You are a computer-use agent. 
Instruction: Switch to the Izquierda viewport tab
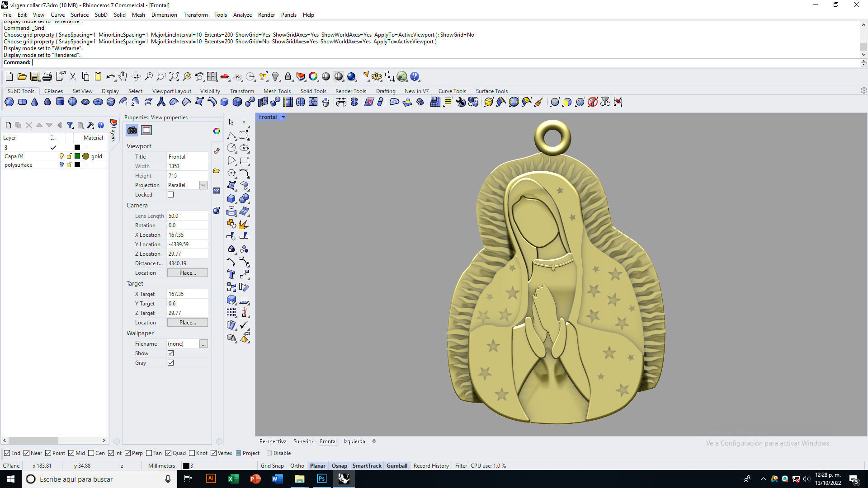(x=354, y=441)
